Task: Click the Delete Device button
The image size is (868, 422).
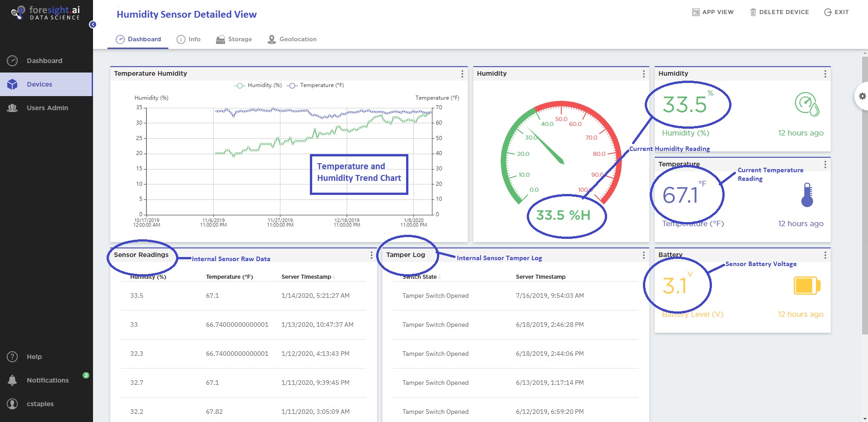Action: 779,12
